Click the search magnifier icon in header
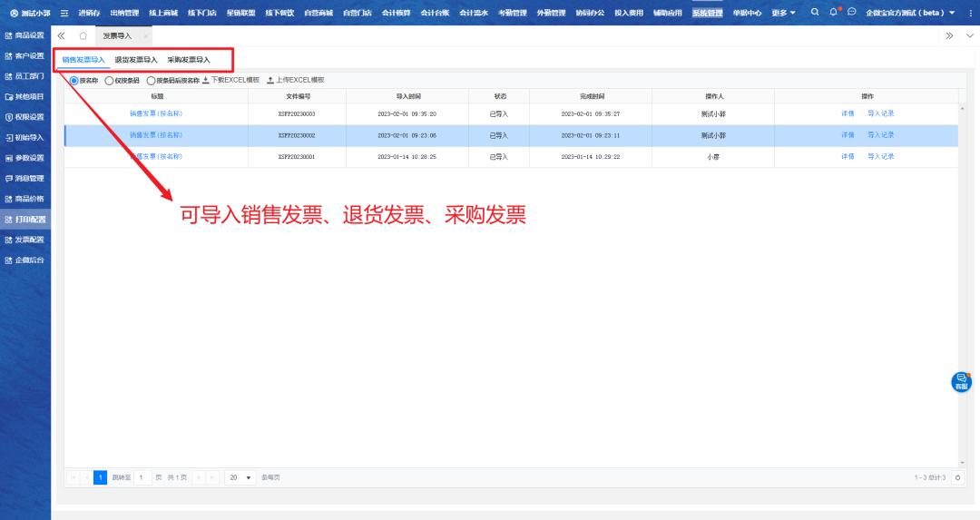Viewport: 980px width, 520px height. pos(814,12)
